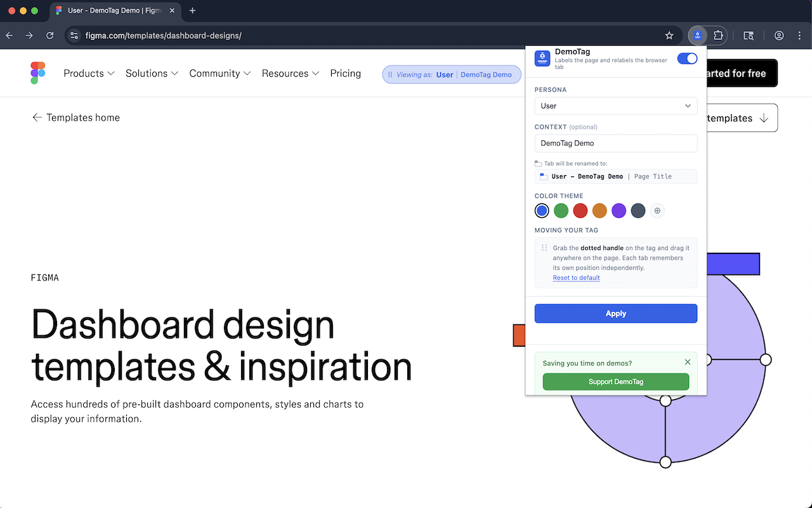
Task: Select the orange color theme
Action: [x=599, y=211]
